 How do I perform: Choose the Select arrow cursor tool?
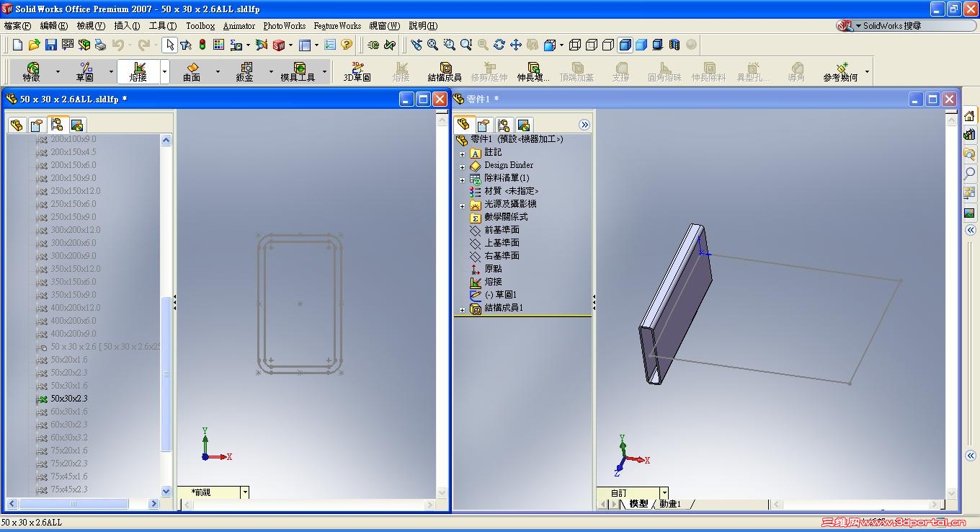point(169,45)
